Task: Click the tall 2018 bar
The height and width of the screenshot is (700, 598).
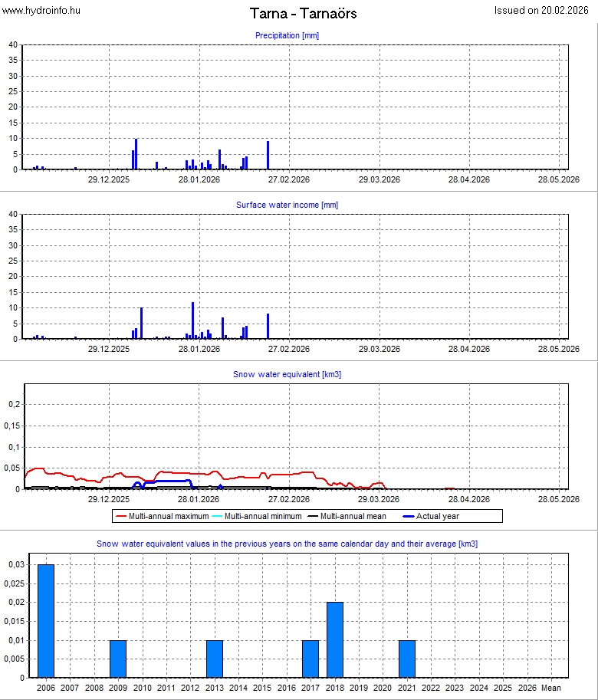Action: [x=335, y=639]
